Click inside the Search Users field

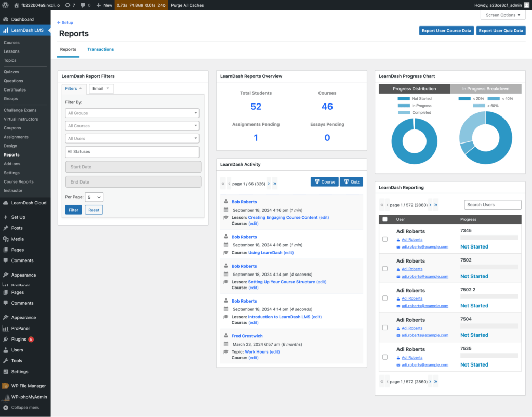click(x=492, y=204)
